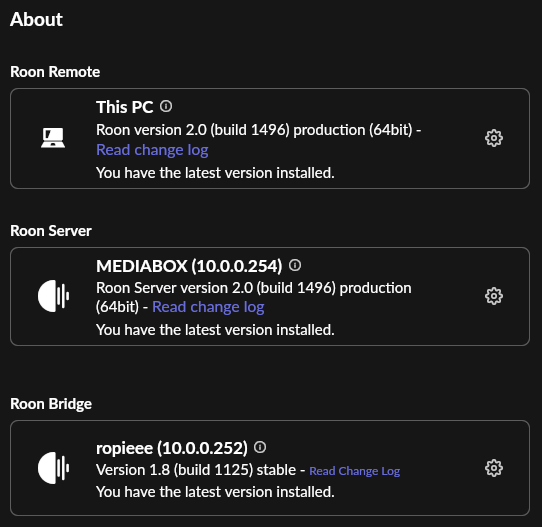Click the Roon logo beside MEDIABOX

click(54, 296)
